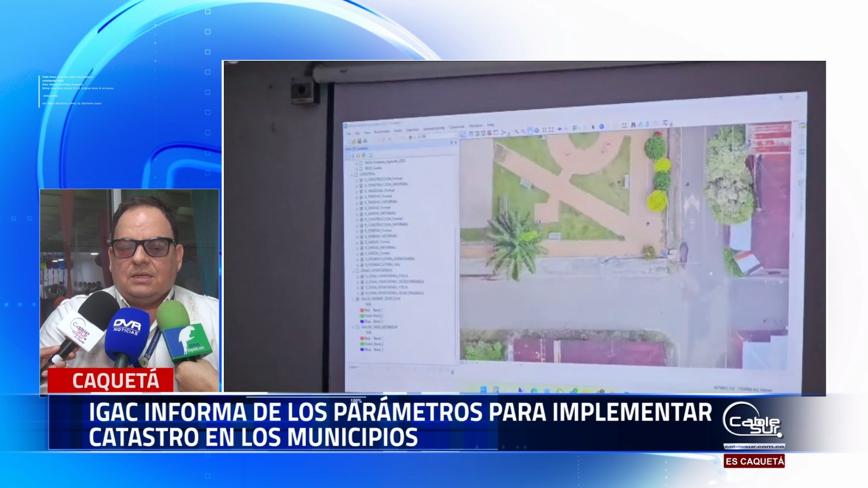Viewport: 868px width, 488px height.
Task: Open the Geoprocessing menu
Action: [x=433, y=129]
